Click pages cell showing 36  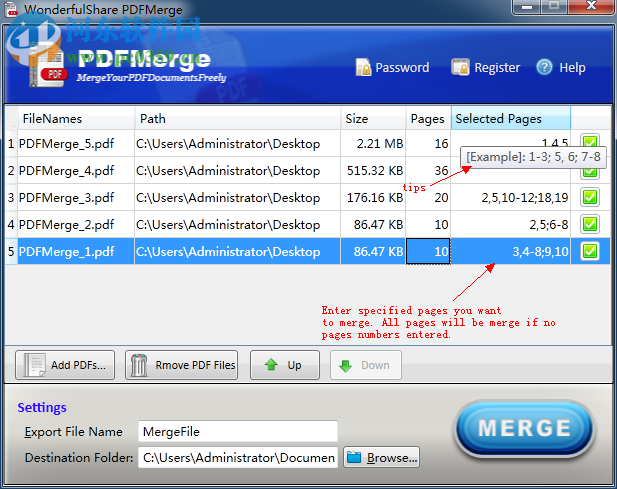[428, 170]
